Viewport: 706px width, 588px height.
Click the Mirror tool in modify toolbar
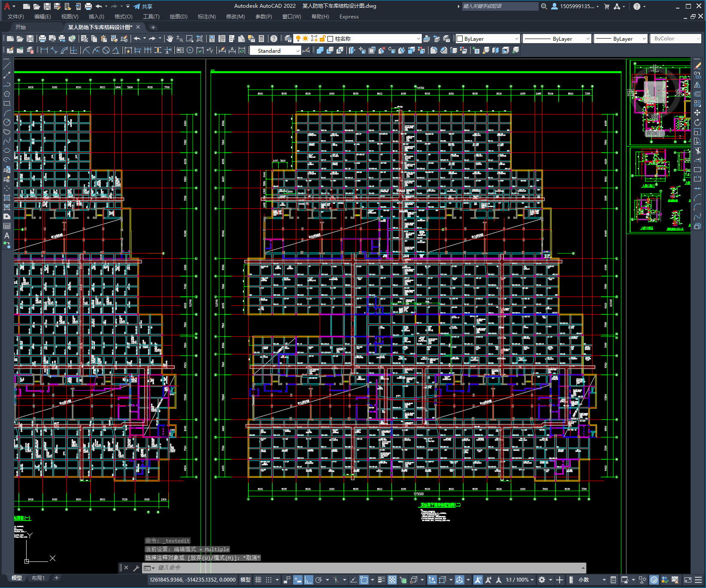click(697, 84)
